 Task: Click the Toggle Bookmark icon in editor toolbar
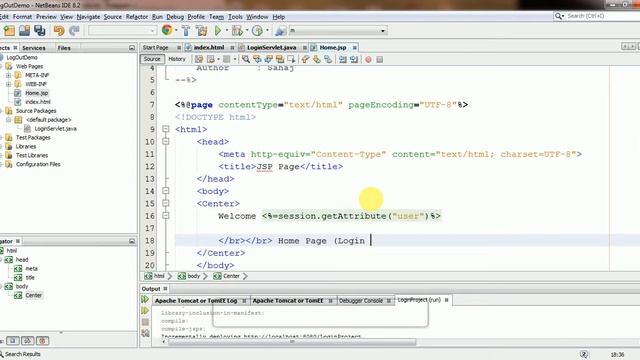pyautogui.click(x=328, y=60)
